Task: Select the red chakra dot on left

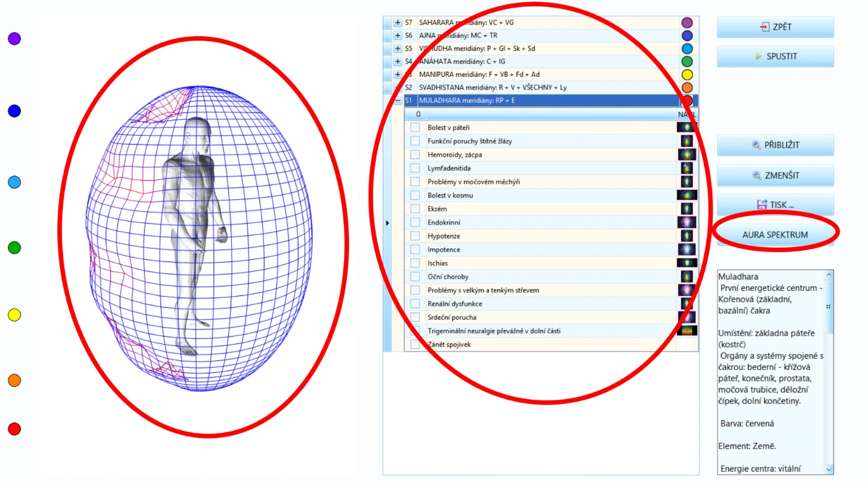Action: pyautogui.click(x=14, y=429)
